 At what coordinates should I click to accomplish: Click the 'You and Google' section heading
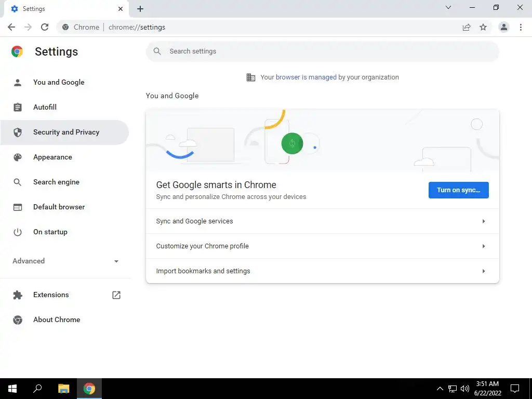click(172, 96)
